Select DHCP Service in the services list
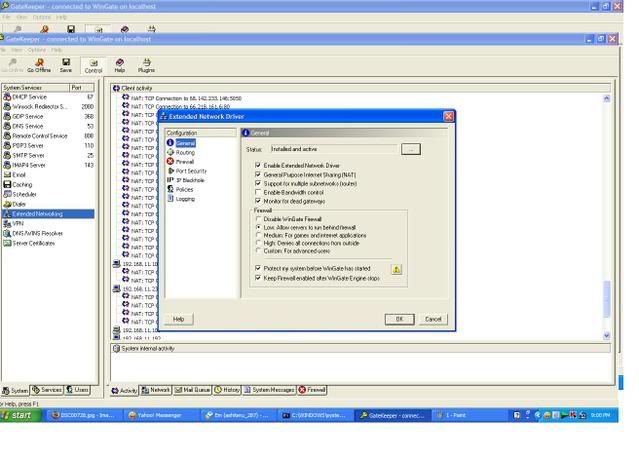The height and width of the screenshot is (460, 639). coord(48,97)
